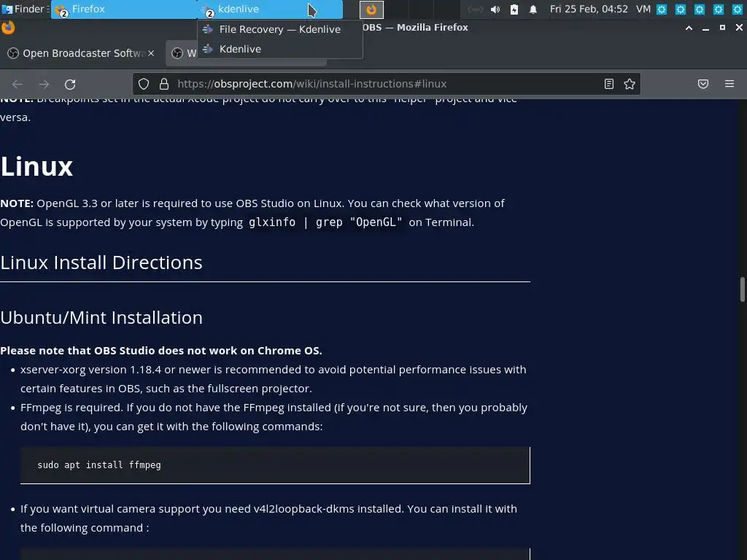Click the sudo apt install ffmpeg command

99,465
